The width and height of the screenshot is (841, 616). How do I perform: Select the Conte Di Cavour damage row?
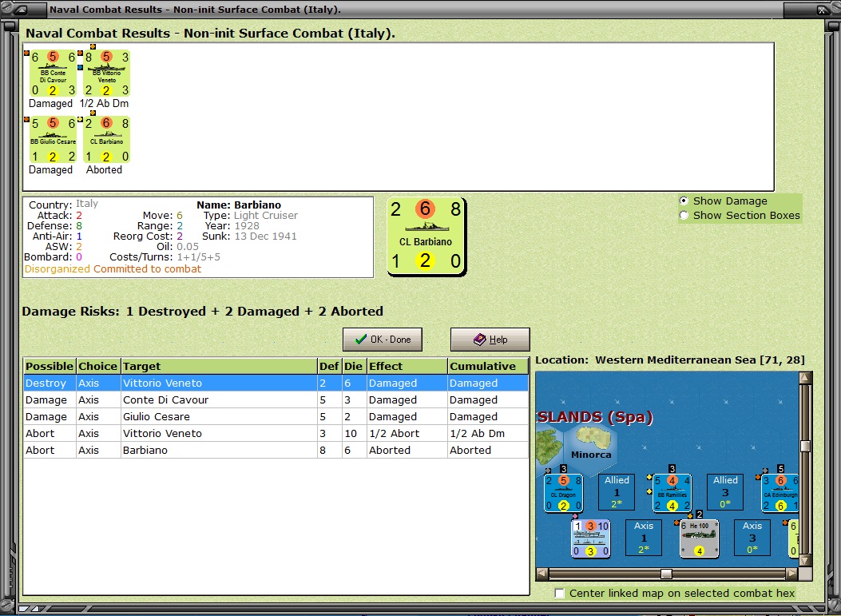point(276,399)
